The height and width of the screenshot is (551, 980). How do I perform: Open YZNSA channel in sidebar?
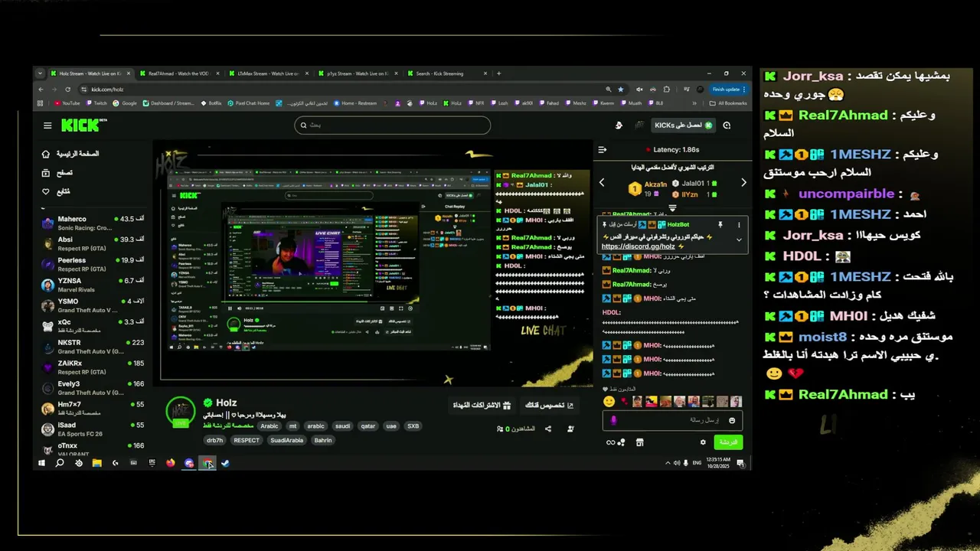pos(91,285)
